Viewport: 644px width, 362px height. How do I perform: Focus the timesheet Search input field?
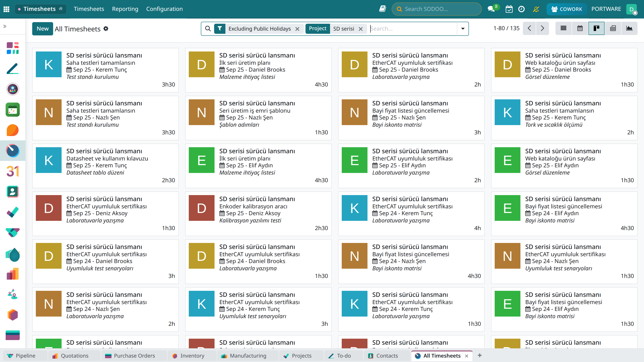pos(413,29)
